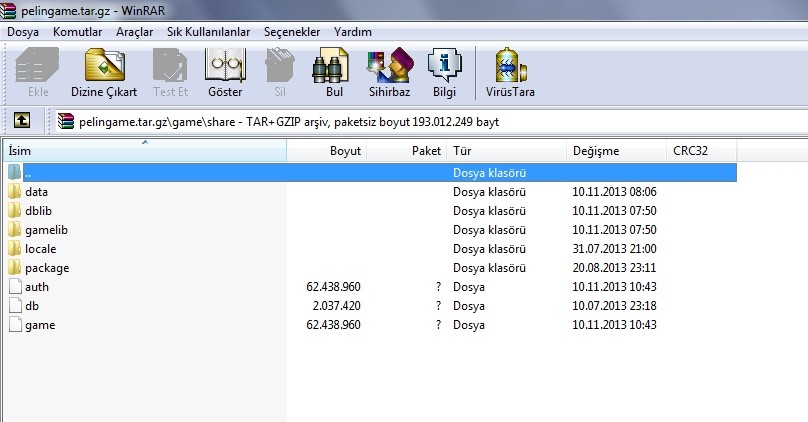
Task: Sort list by İsim column header
Action: click(145, 151)
